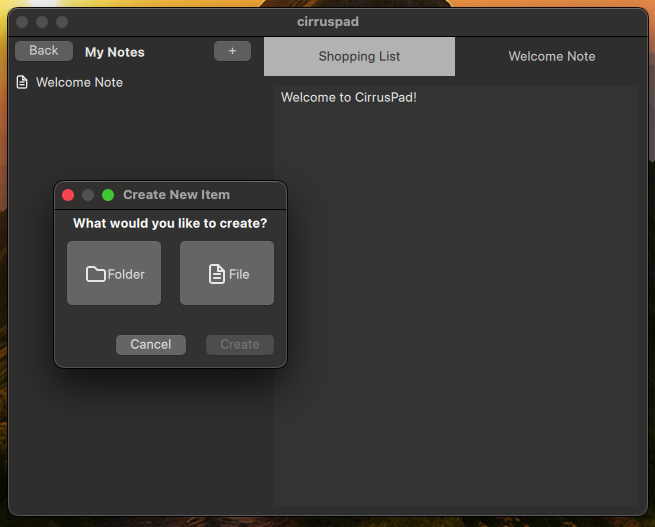
Task: Click the "Create New Item" dialog title
Action: 177,195
